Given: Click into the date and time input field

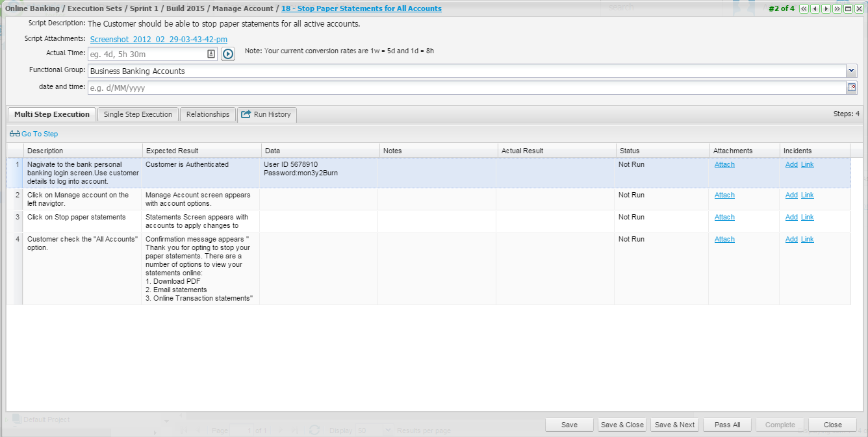Looking at the screenshot, I should click(x=465, y=88).
